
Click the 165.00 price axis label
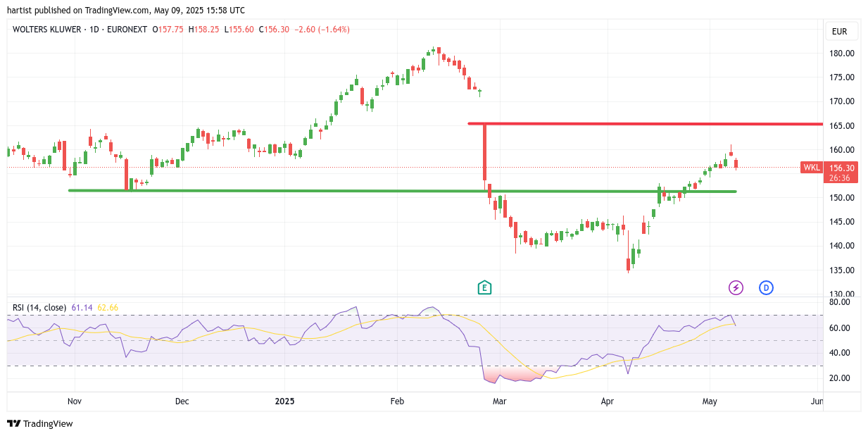(x=842, y=126)
